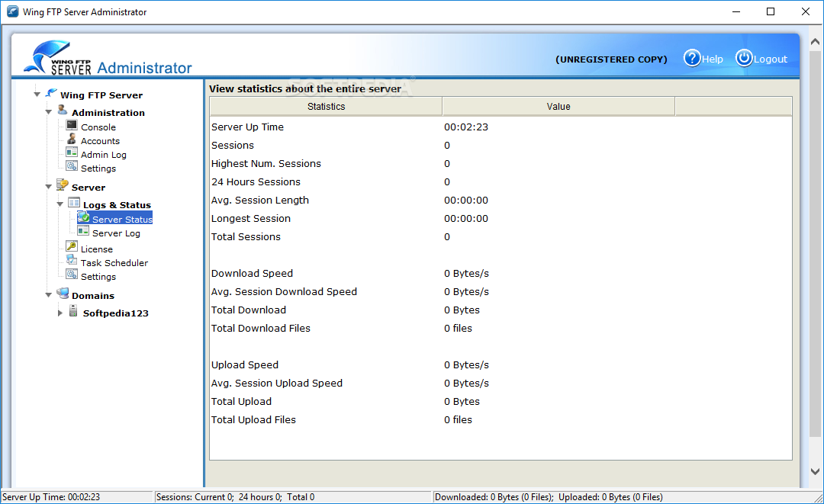The width and height of the screenshot is (824, 504).
Task: Collapse the Server tree node
Action: pyautogui.click(x=48, y=186)
